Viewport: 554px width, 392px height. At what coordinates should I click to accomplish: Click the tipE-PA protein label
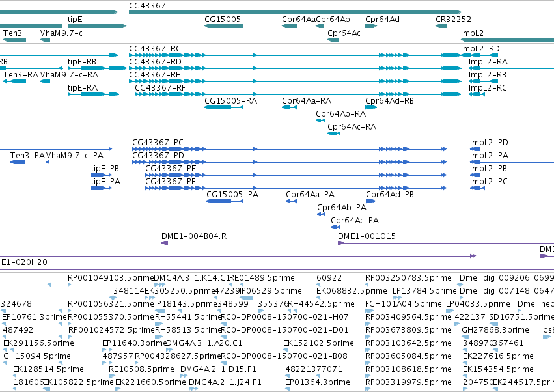[105, 182]
